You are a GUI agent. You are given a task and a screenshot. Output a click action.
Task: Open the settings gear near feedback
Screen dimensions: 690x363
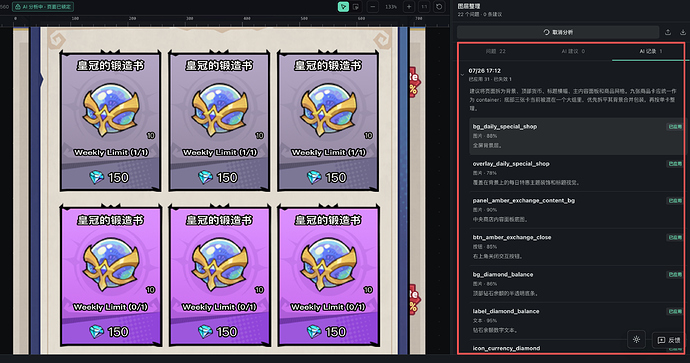(x=636, y=340)
